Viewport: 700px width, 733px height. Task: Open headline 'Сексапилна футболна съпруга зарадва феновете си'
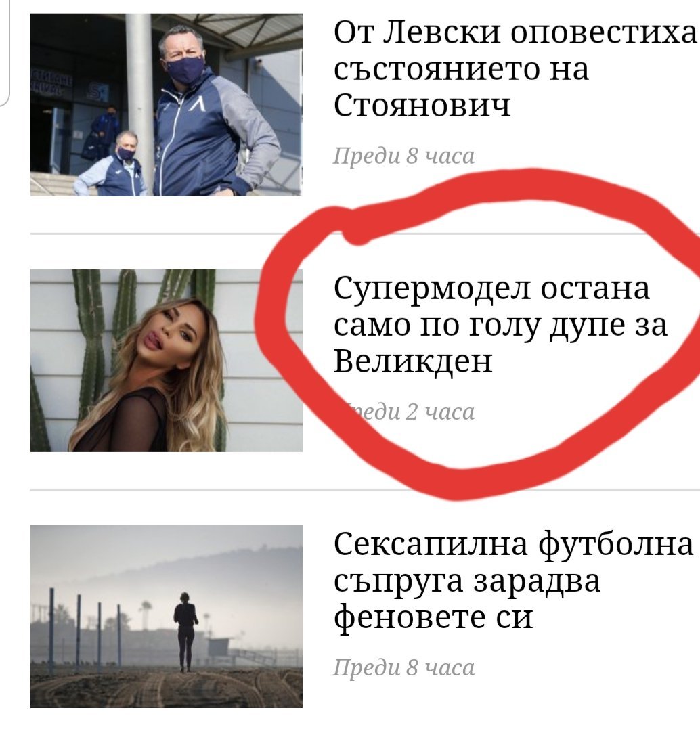513,581
